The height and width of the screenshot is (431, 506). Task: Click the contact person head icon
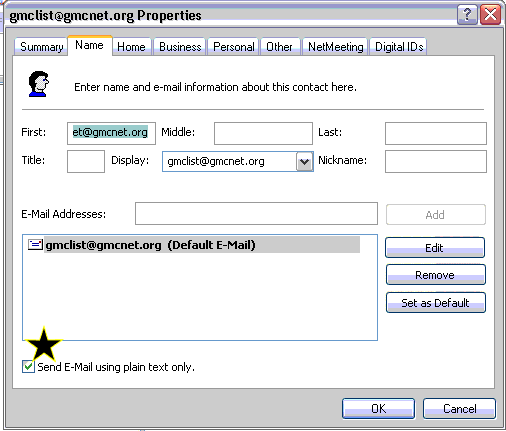point(39,84)
